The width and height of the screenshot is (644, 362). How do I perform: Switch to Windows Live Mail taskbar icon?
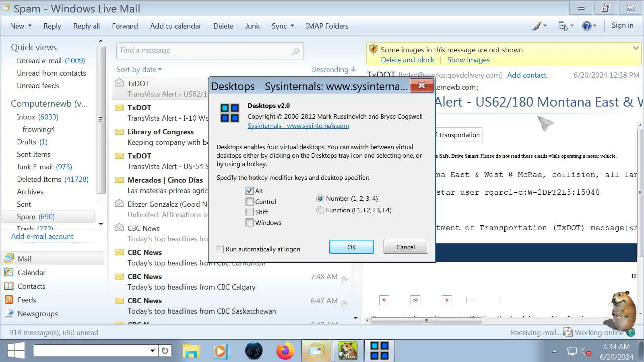[x=317, y=351]
